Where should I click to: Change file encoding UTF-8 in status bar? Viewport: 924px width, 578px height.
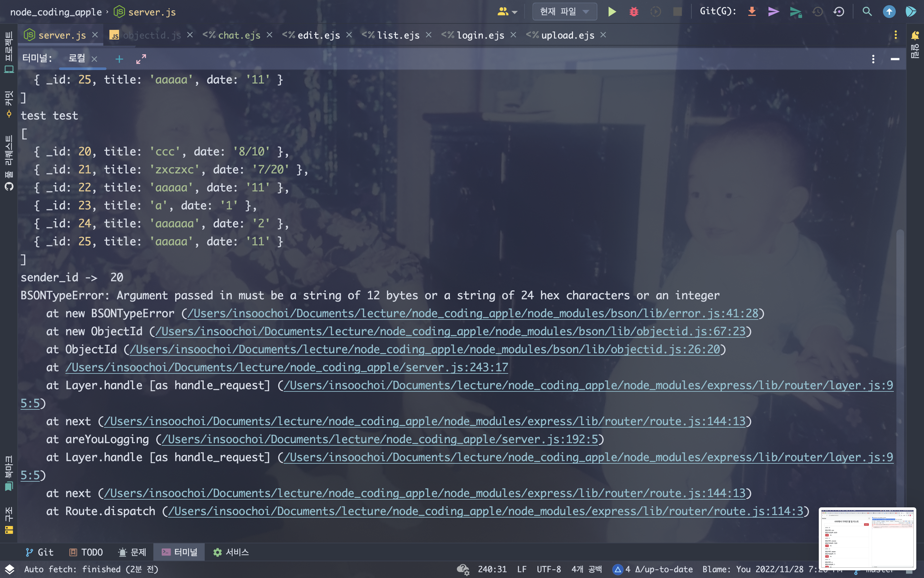click(x=549, y=569)
